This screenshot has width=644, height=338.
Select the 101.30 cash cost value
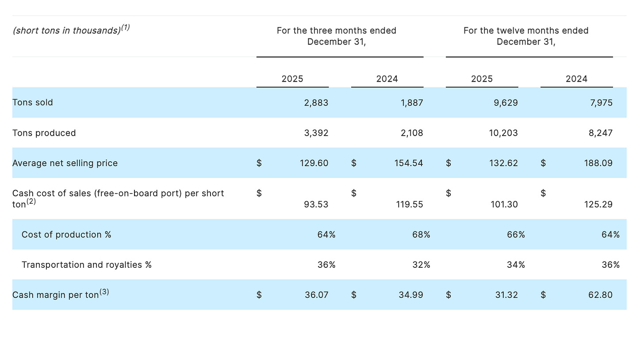(504, 205)
